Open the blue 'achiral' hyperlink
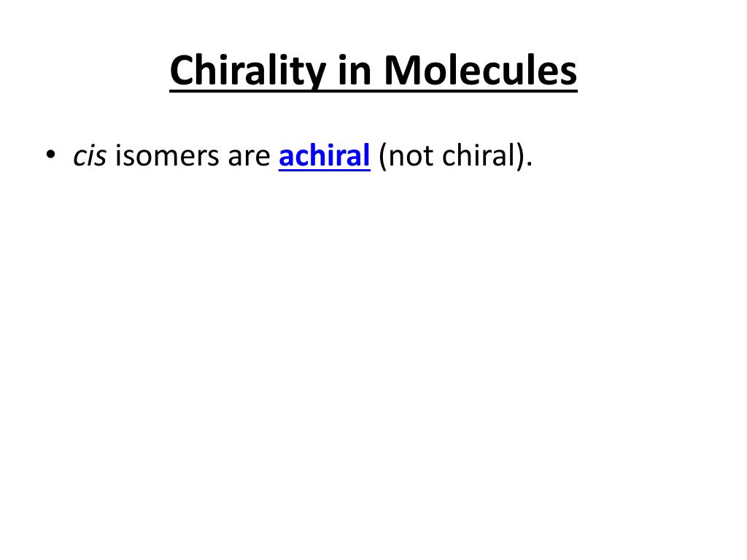The height and width of the screenshot is (560, 747). coord(325,156)
